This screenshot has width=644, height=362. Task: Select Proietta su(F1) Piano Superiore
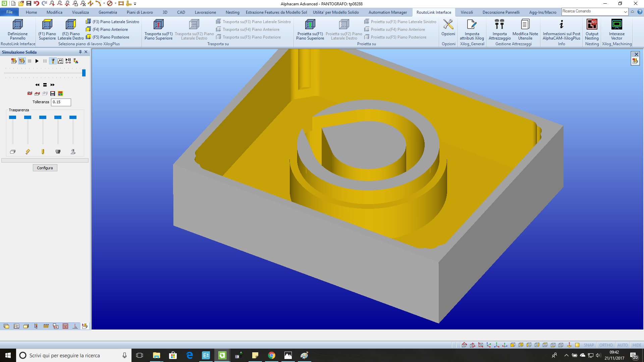[x=310, y=30]
